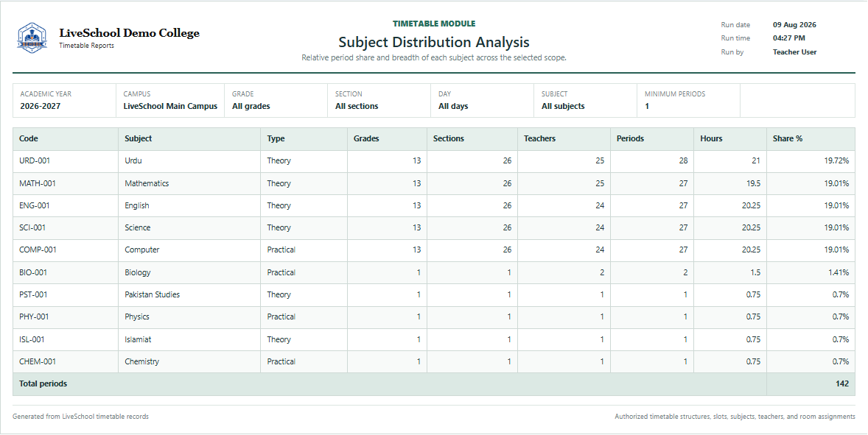Screen dimensions: 868x435
Task: Click the LiveSchool Demo College title
Action: pyautogui.click(x=129, y=33)
